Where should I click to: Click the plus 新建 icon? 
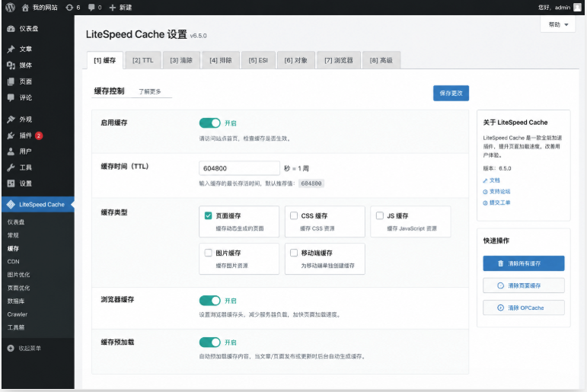point(113,8)
